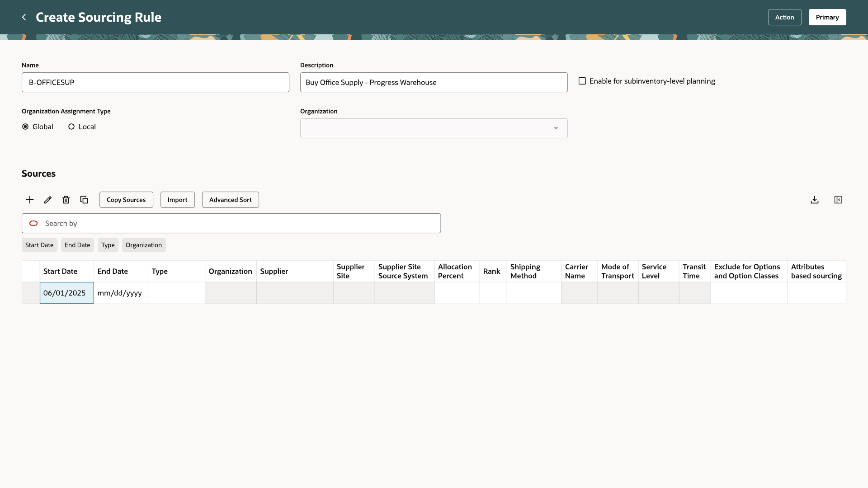Filter by Start Date chip

tap(39, 245)
